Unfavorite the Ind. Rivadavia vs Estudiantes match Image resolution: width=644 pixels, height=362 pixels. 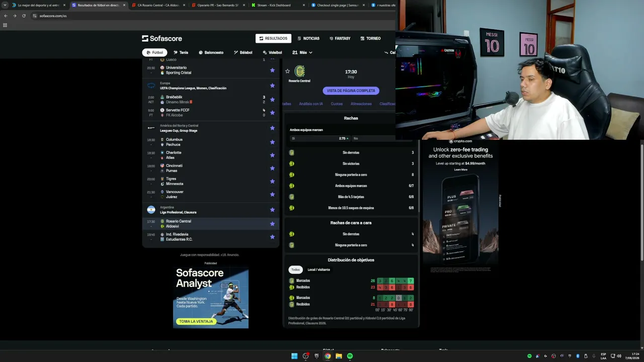(272, 237)
